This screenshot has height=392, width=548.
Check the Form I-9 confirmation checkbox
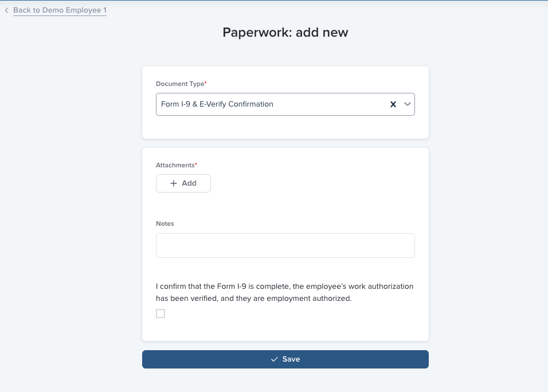click(161, 313)
